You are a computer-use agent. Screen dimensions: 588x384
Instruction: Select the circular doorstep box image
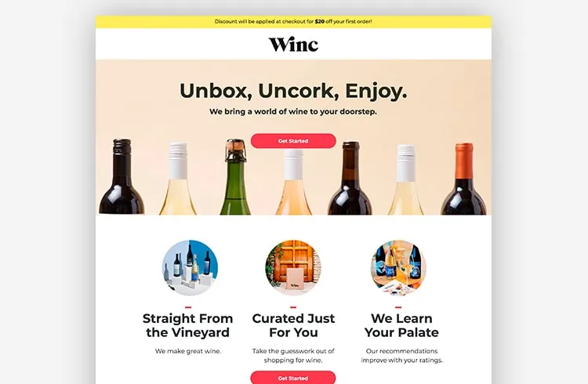pos(293,268)
